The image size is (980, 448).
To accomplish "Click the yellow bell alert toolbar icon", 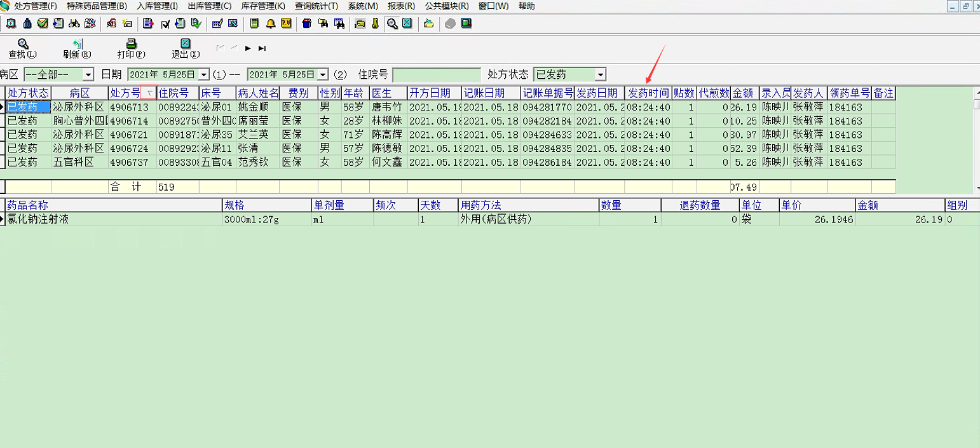I will [271, 24].
